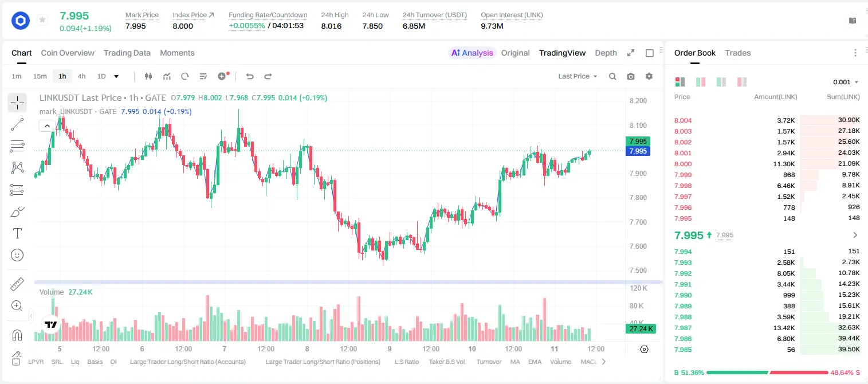Show only sell orders in order book
868x384 pixels.
(741, 82)
